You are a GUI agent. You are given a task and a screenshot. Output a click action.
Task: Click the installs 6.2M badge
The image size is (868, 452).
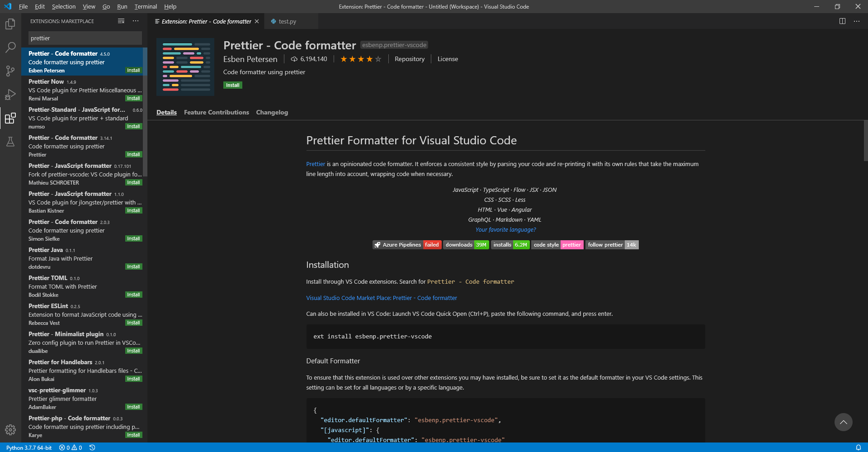click(x=510, y=245)
